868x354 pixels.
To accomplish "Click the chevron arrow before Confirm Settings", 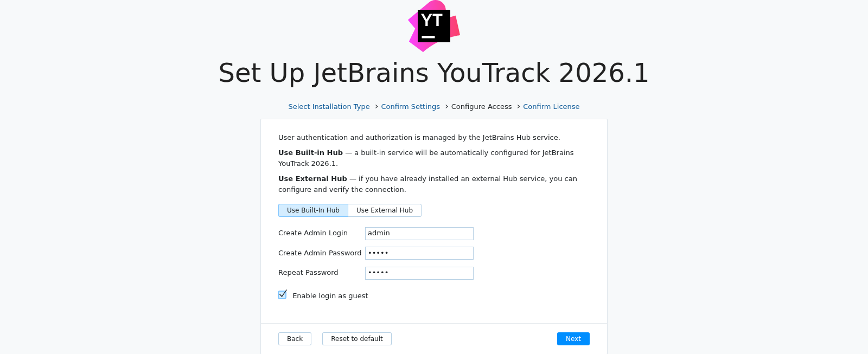I will coord(376,107).
